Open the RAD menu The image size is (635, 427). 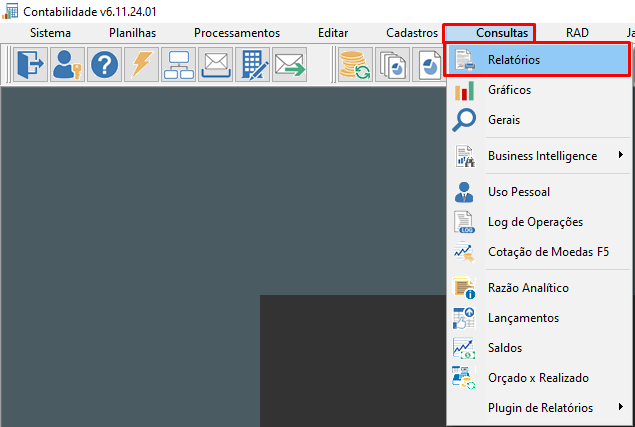(x=577, y=33)
